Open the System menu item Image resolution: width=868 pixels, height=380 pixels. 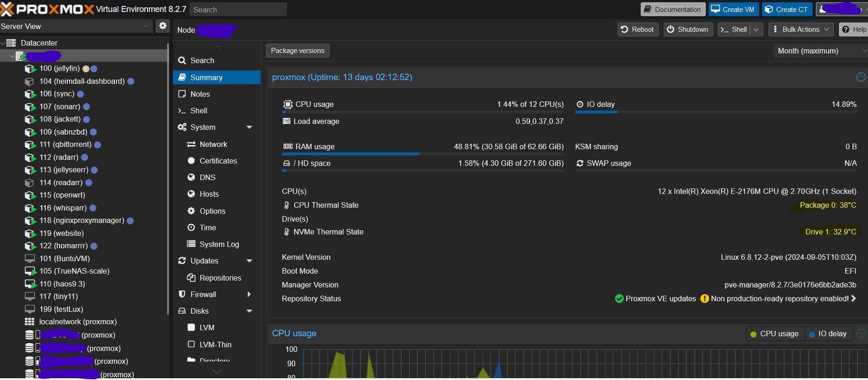click(217, 127)
